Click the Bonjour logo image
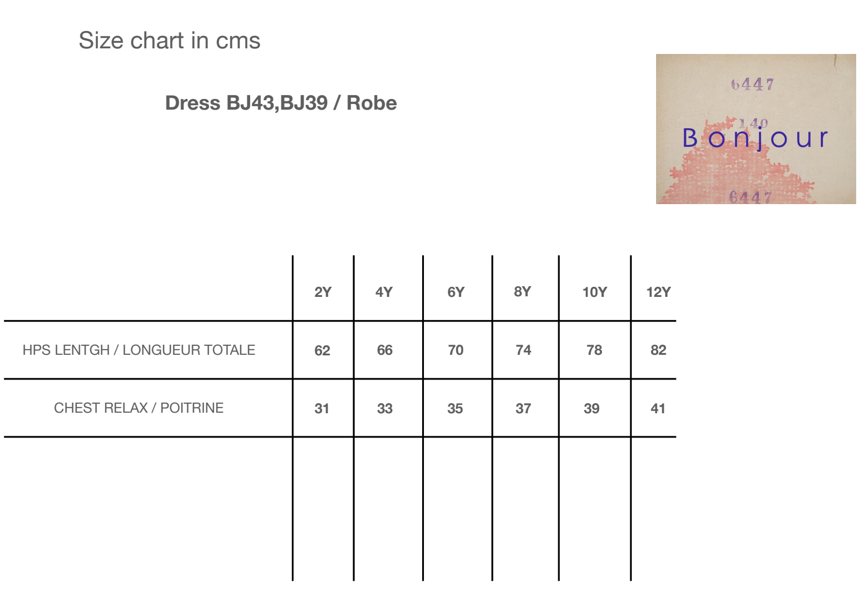Image resolution: width=868 pixels, height=605 pixels. pos(756,129)
